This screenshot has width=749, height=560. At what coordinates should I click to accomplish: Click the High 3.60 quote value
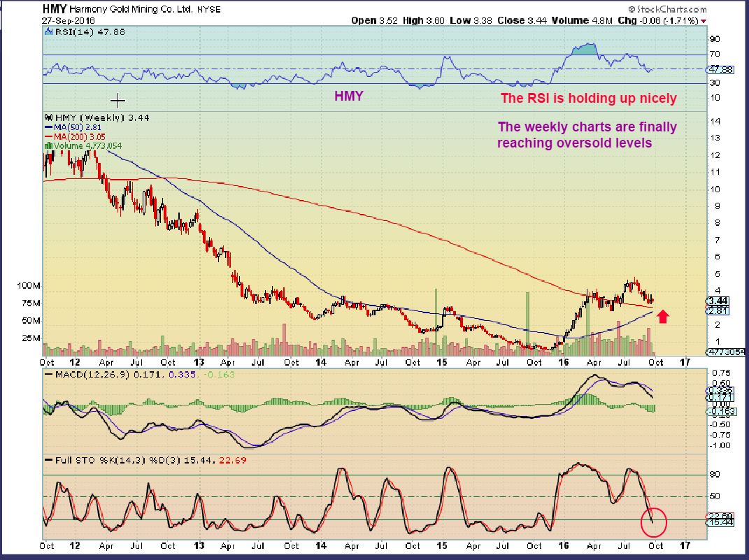pos(423,20)
